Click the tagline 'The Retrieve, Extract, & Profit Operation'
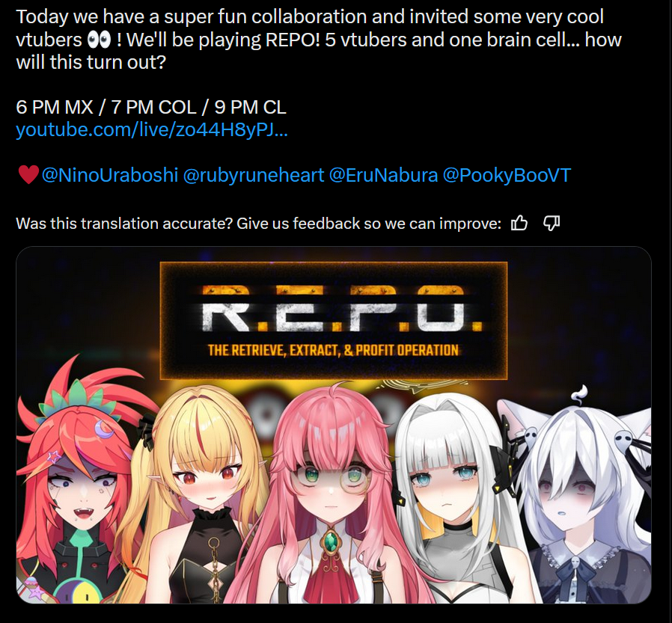This screenshot has width=672, height=623. 333,350
